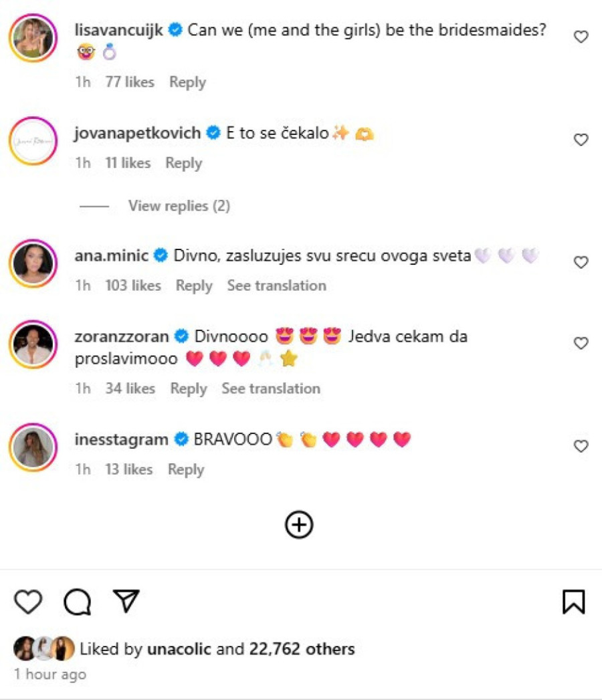This screenshot has height=700, width=602.
Task: Reply to inesstagram's BRAVOOO comment
Action: [186, 469]
